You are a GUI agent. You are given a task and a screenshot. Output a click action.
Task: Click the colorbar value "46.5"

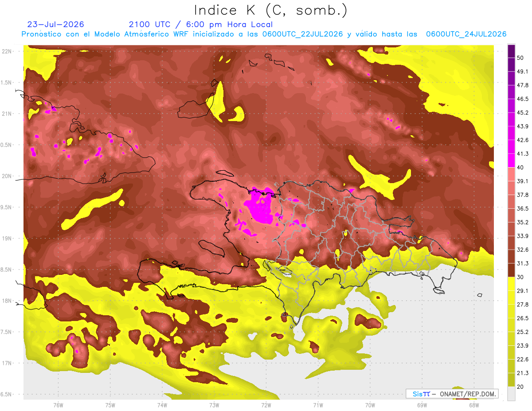click(x=523, y=99)
